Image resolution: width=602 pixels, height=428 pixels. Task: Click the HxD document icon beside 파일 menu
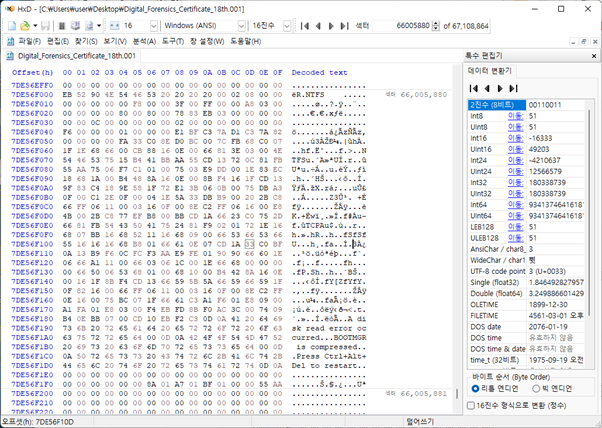(10, 41)
